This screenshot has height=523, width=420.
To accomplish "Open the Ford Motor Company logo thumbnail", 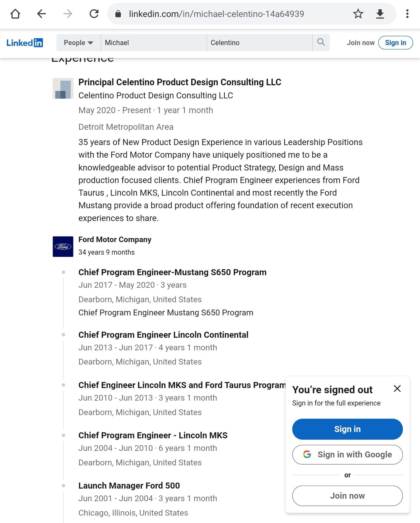I will tap(63, 246).
